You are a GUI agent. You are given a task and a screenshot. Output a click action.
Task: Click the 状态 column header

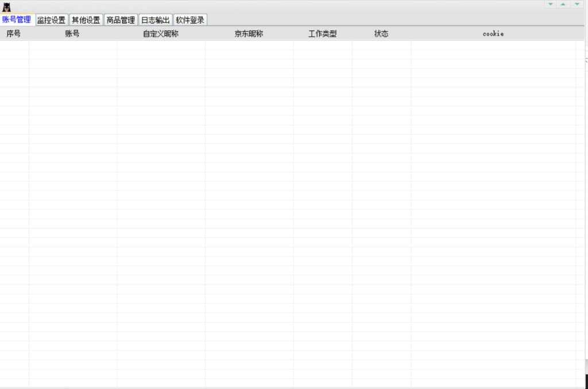tap(381, 34)
